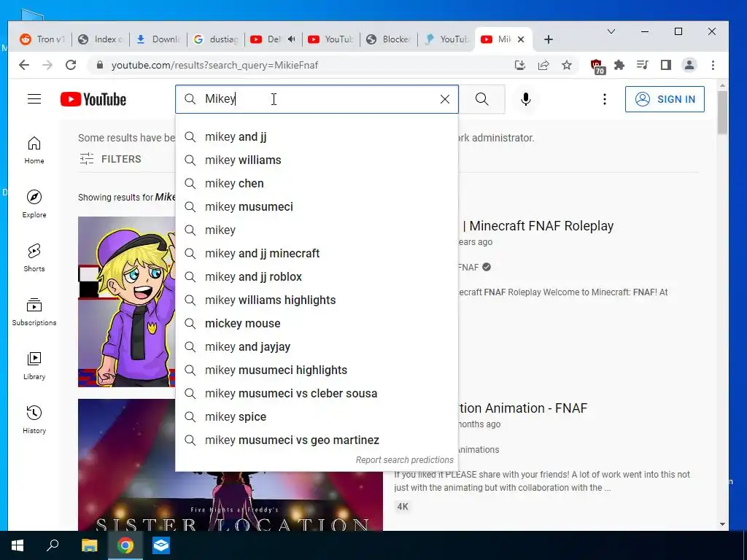The width and height of the screenshot is (747, 560).
Task: Share this page icon
Action: pos(543,65)
